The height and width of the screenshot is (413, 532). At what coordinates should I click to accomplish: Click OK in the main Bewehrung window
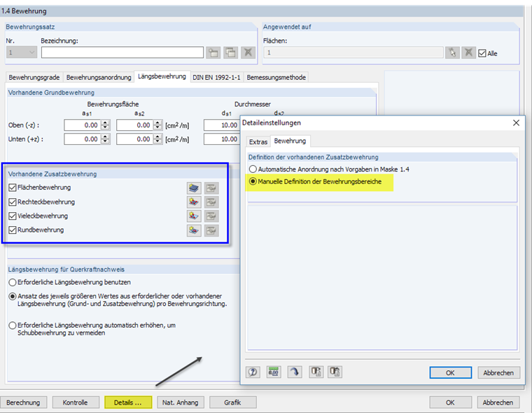[450, 402]
